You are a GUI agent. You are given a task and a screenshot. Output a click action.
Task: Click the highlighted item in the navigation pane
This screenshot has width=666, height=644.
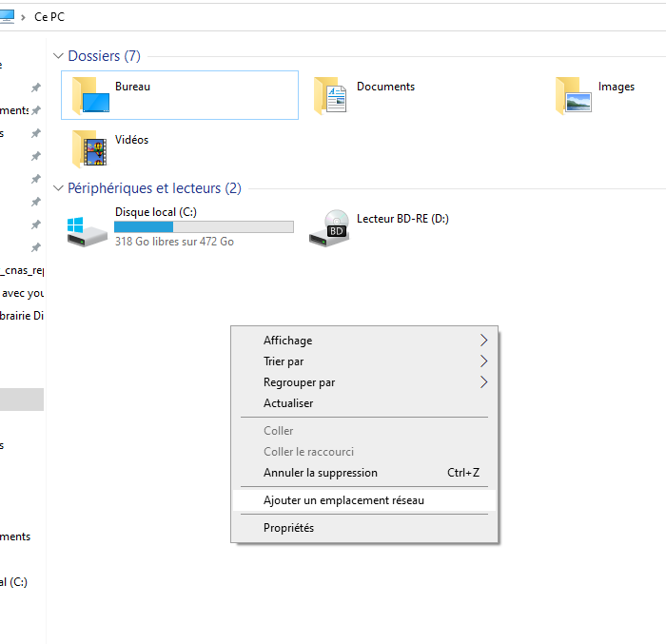click(x=21, y=400)
